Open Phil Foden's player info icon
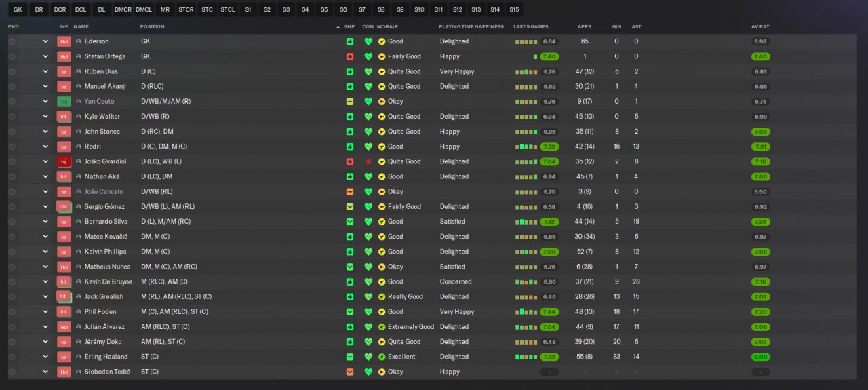This screenshot has width=868, height=390. (x=79, y=312)
